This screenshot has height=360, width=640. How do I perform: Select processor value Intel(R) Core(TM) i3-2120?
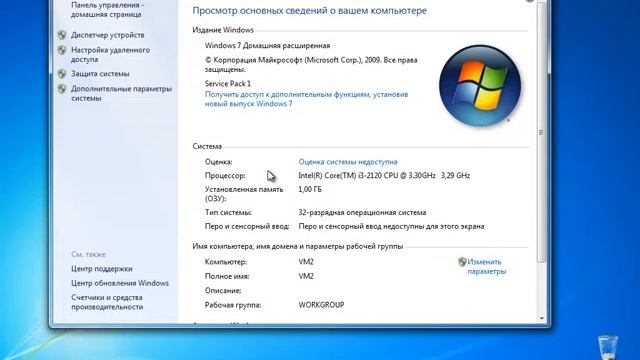click(x=384, y=176)
